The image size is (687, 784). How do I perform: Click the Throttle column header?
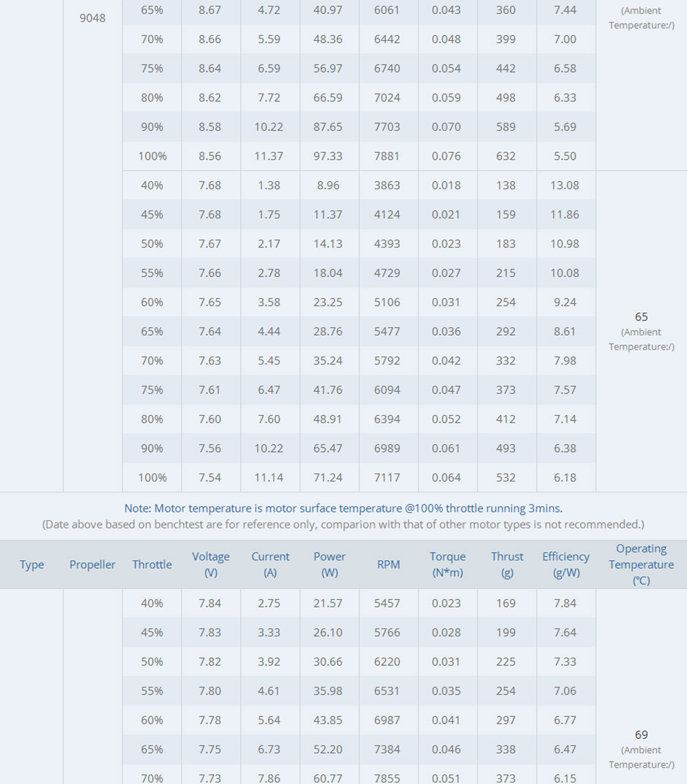click(152, 564)
